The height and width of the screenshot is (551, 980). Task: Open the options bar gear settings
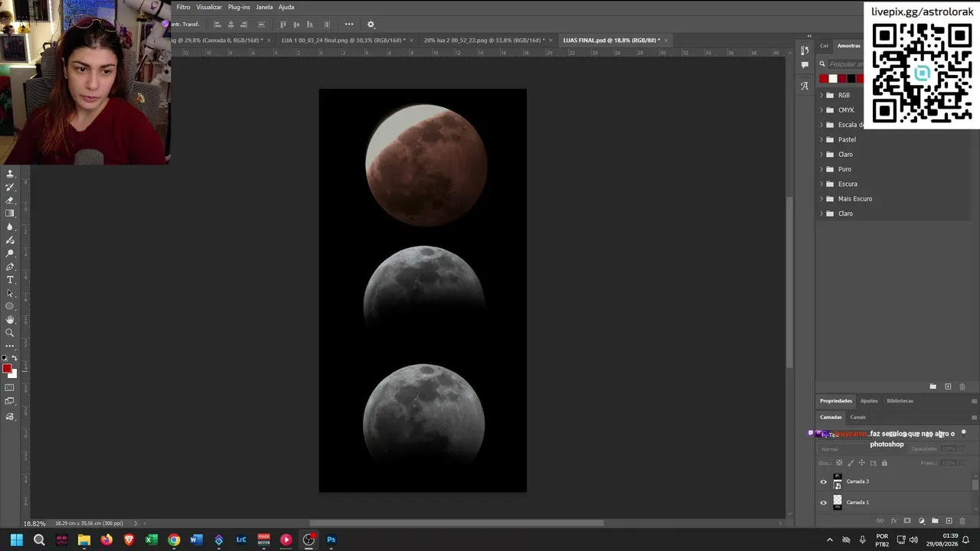(371, 24)
